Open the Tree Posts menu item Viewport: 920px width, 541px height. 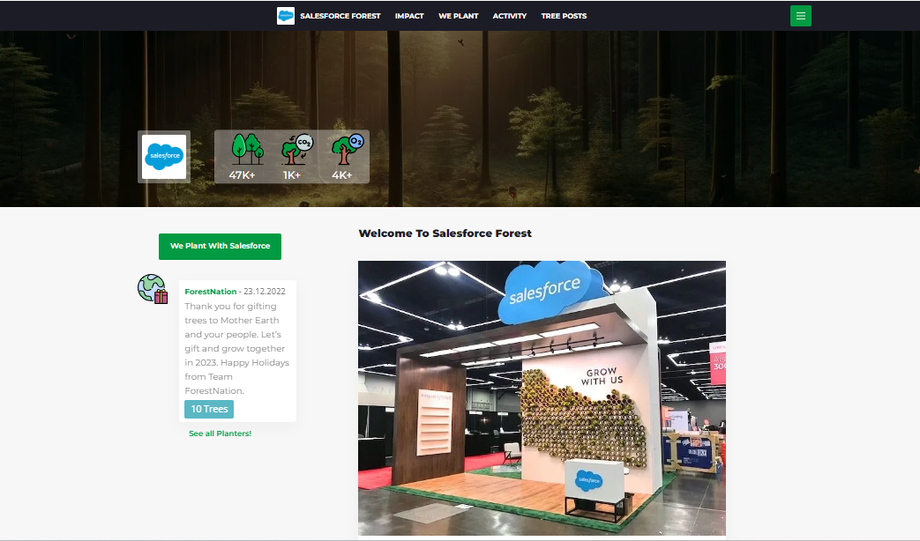[x=564, y=16]
